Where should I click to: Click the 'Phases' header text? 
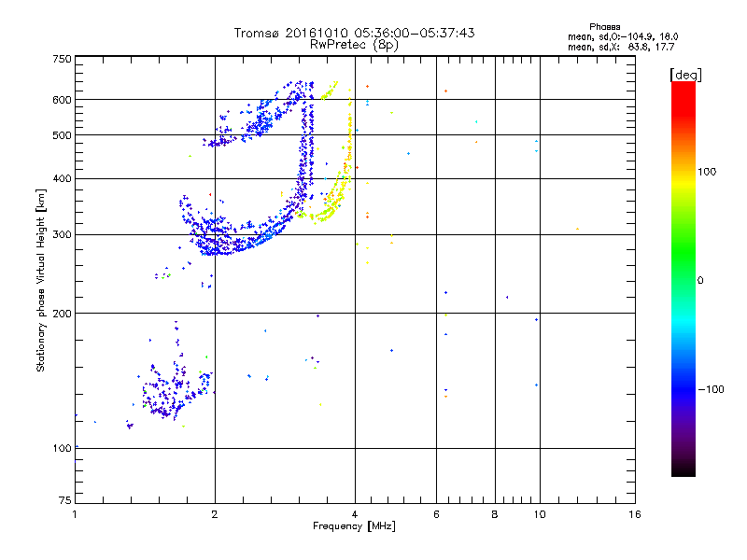pos(604,27)
